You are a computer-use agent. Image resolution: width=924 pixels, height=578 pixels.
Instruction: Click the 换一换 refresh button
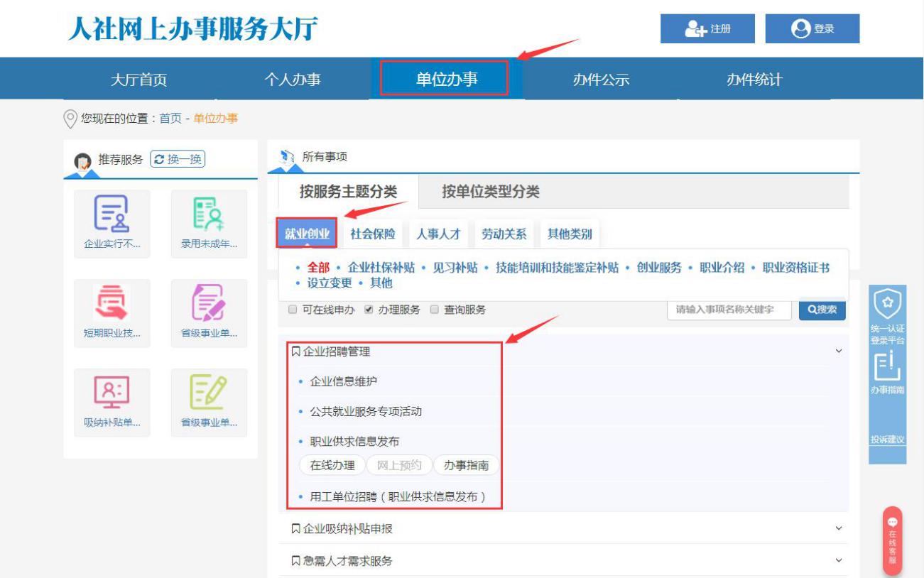pyautogui.click(x=178, y=160)
